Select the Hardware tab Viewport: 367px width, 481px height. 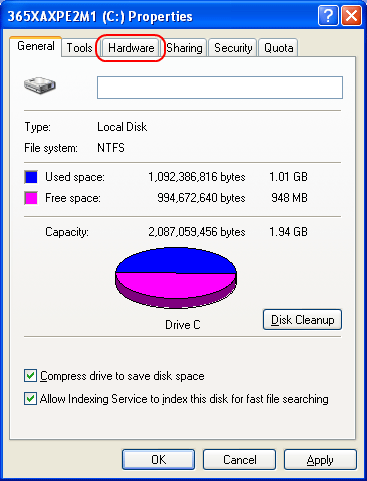coord(131,48)
